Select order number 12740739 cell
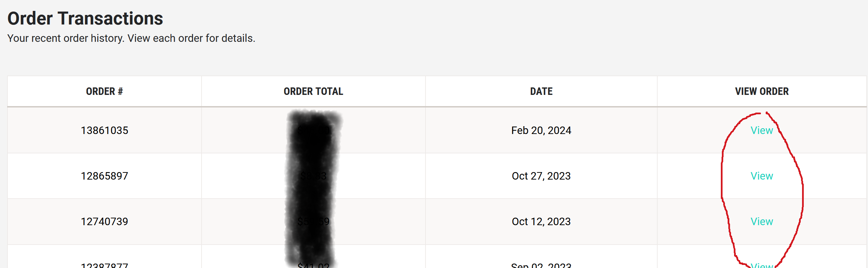The image size is (868, 268). pyautogui.click(x=104, y=221)
